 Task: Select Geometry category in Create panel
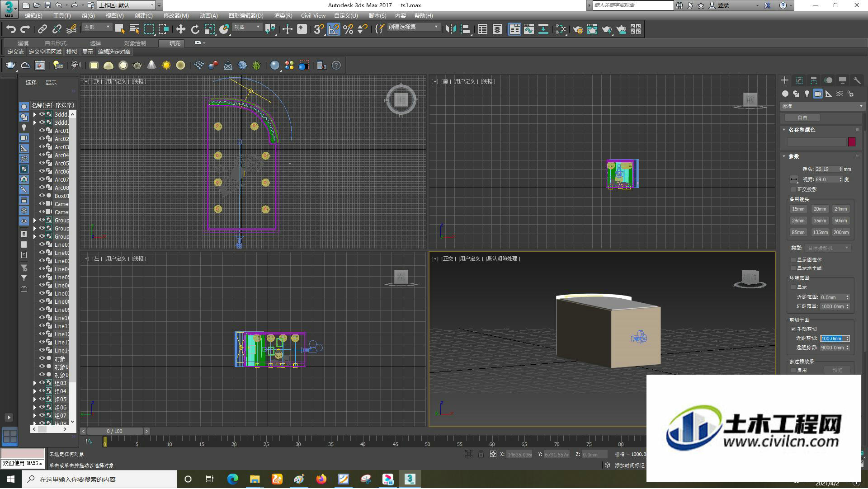[x=785, y=94]
